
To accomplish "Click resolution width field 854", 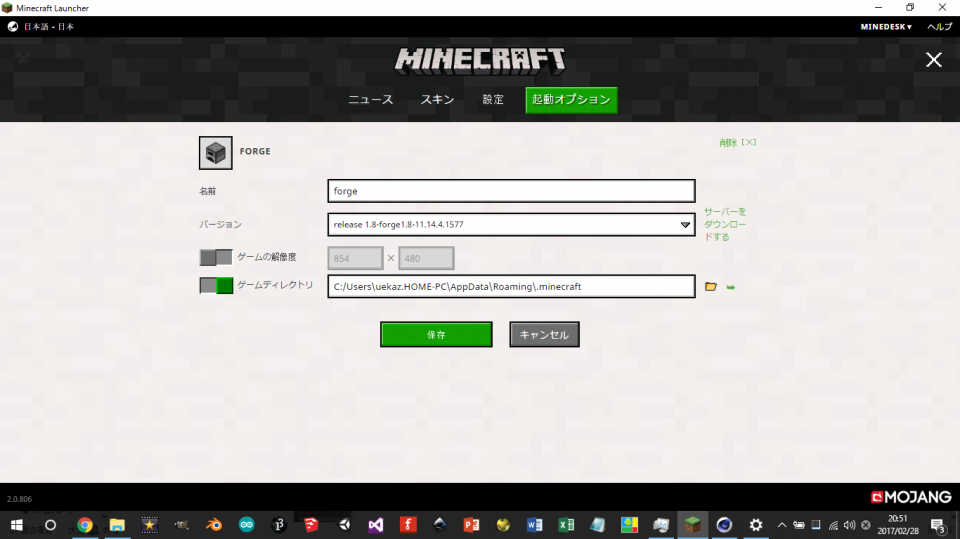I will (355, 258).
